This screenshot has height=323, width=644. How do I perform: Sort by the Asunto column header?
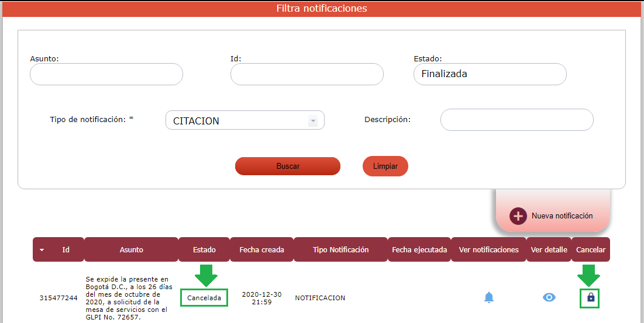pyautogui.click(x=131, y=249)
